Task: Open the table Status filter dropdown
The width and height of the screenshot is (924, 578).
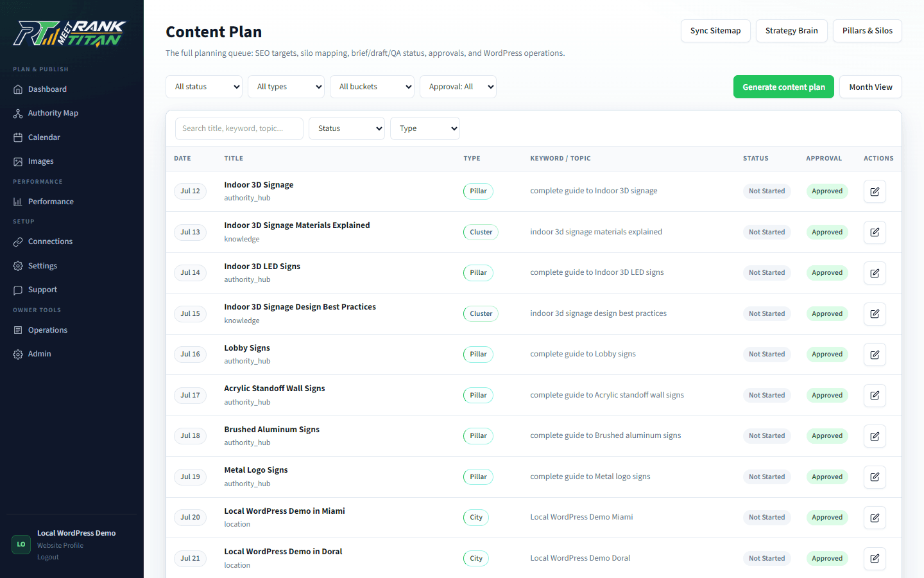Action: coord(346,128)
